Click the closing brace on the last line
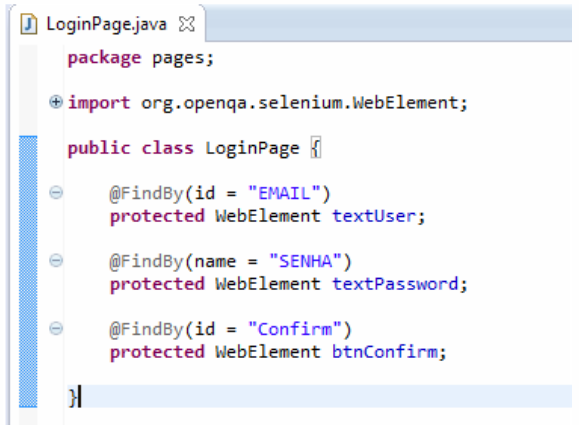579x425 pixels. click(x=73, y=398)
